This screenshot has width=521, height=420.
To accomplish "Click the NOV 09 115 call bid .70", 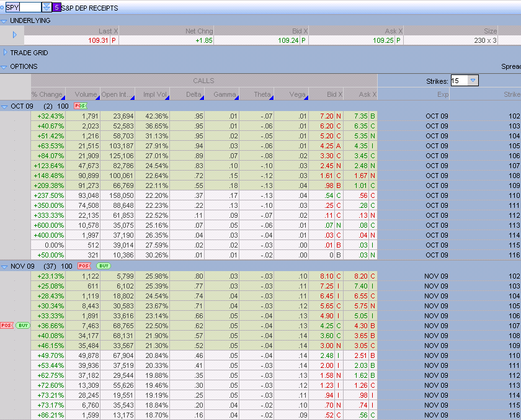I will coord(329,405).
